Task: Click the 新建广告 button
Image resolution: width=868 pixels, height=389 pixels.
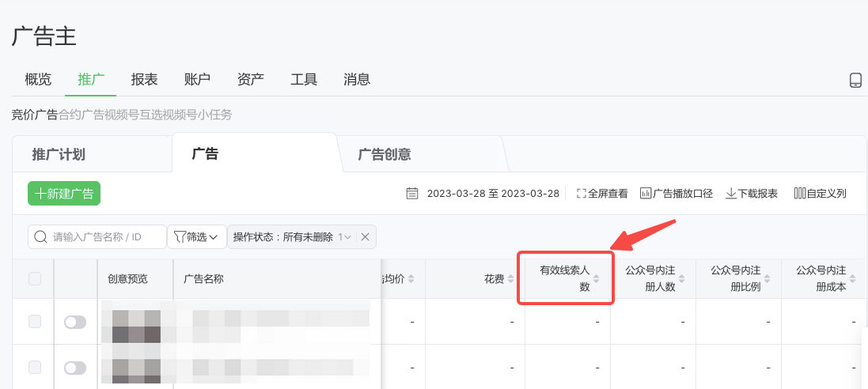Action: pyautogui.click(x=64, y=194)
